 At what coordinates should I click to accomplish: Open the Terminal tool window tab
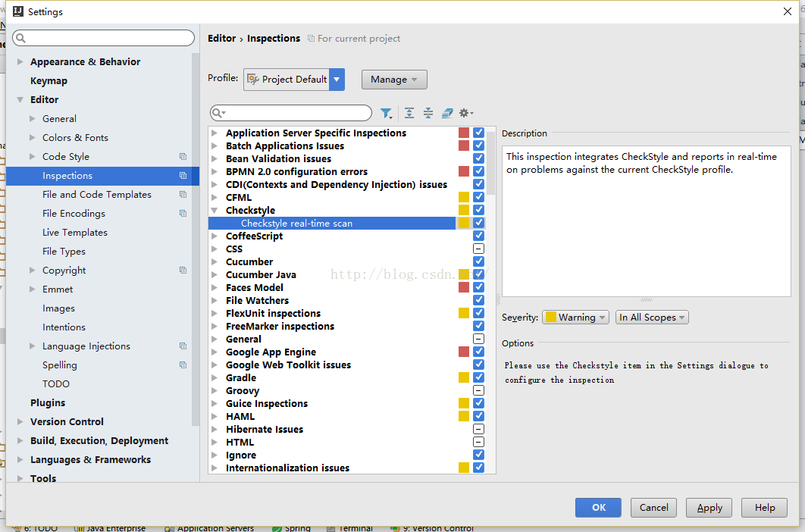(350, 527)
